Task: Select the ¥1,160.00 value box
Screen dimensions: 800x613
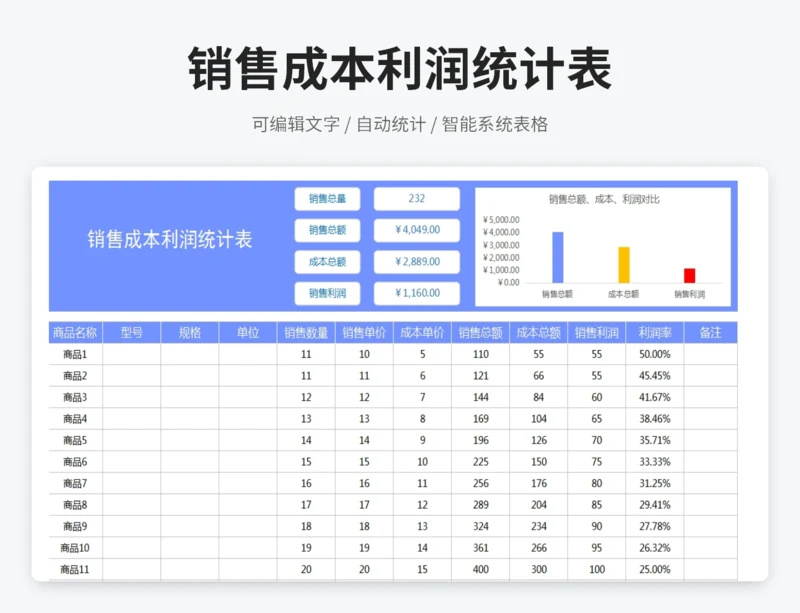Action: 417,293
